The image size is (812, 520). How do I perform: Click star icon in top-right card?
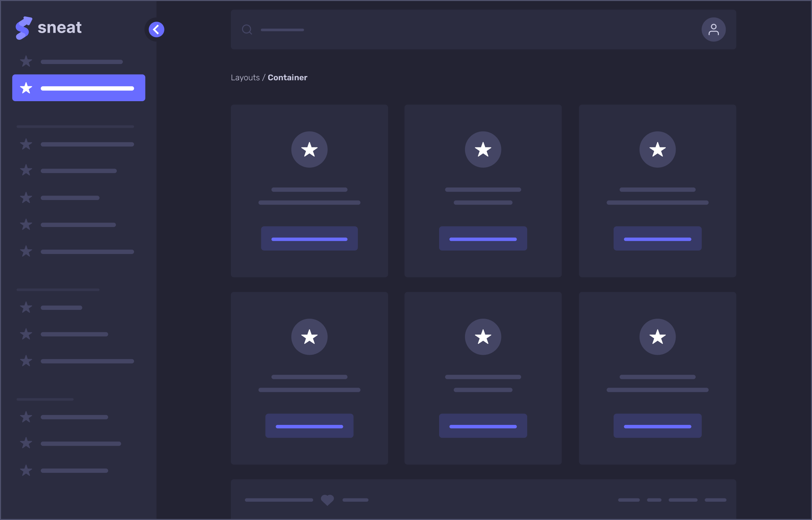coord(657,150)
